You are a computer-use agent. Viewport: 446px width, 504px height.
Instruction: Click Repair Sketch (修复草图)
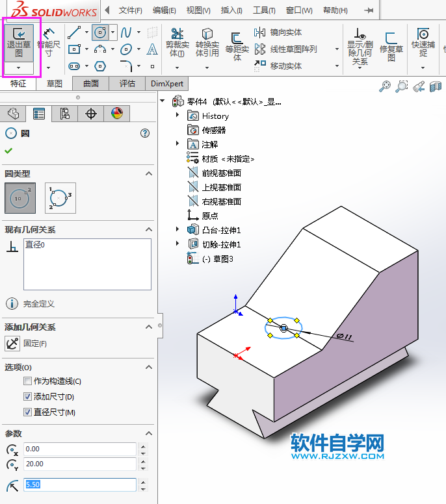pos(391,47)
